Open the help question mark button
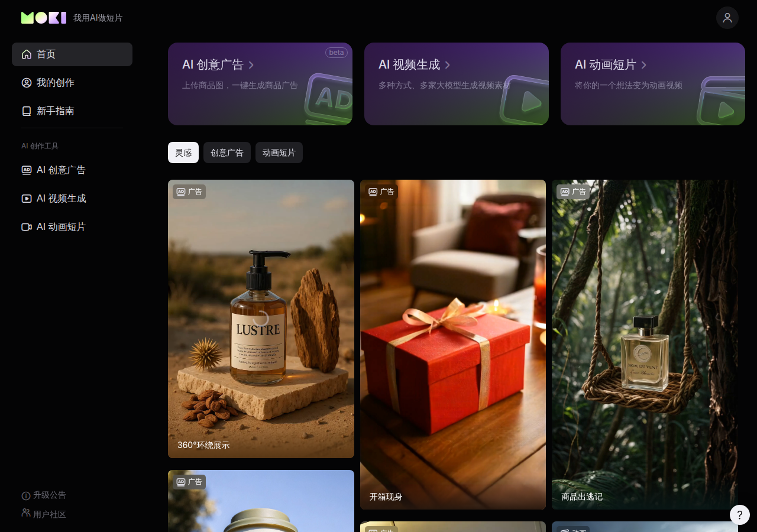This screenshot has height=532, width=757. (x=740, y=515)
